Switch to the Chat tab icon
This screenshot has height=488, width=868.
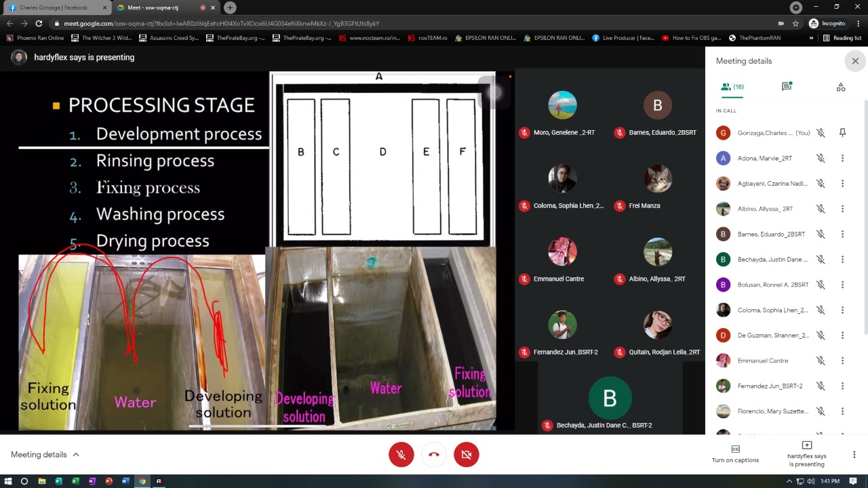click(x=787, y=87)
